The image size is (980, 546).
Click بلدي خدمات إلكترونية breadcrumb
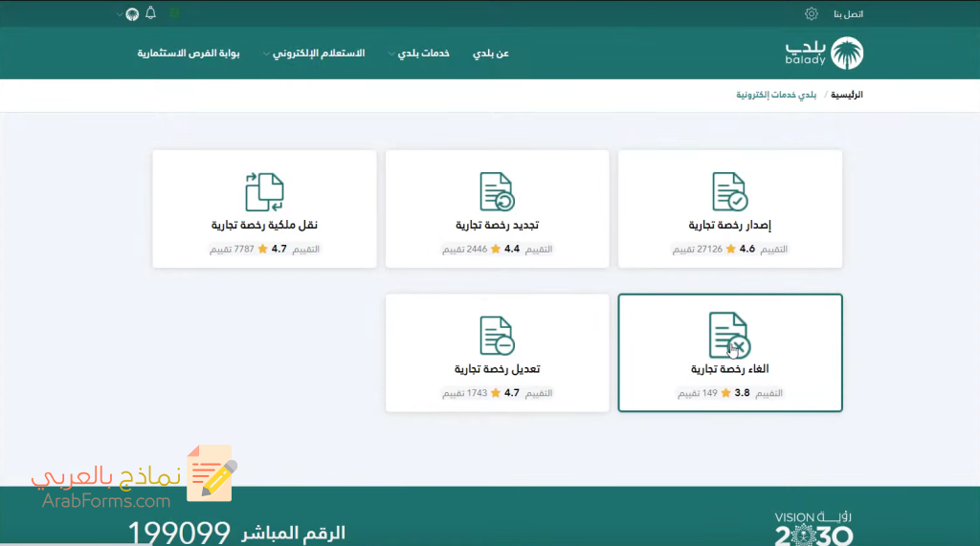(776, 95)
